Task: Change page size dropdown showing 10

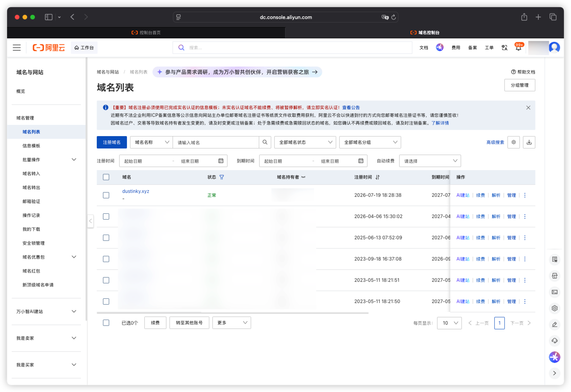Action: pos(450,323)
